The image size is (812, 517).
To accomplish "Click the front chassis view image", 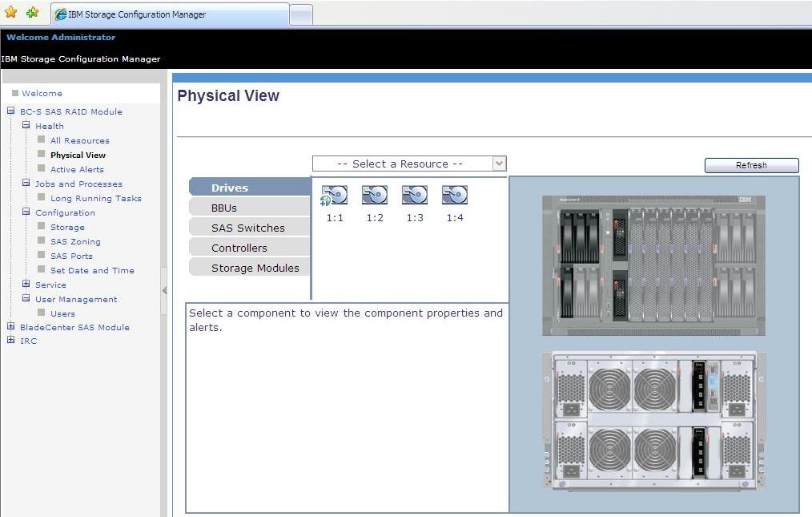I will 653,265.
